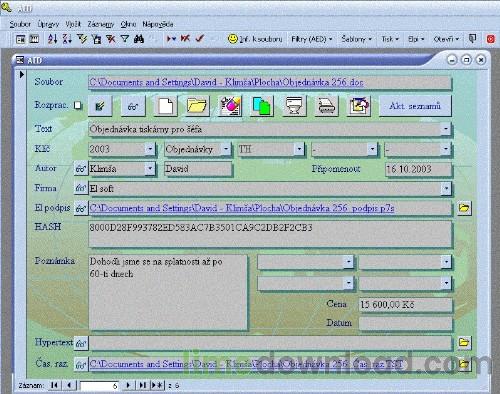Click the scanner device icon button

click(294, 106)
